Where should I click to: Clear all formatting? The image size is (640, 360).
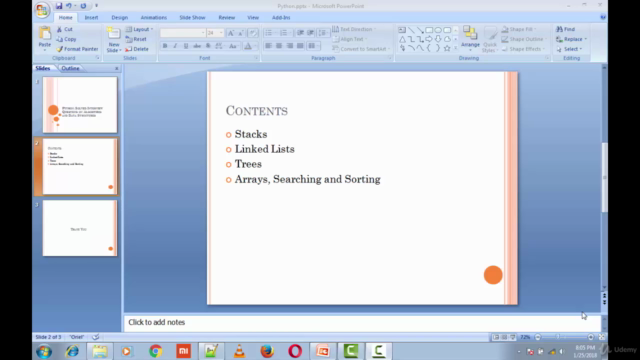coord(253,33)
